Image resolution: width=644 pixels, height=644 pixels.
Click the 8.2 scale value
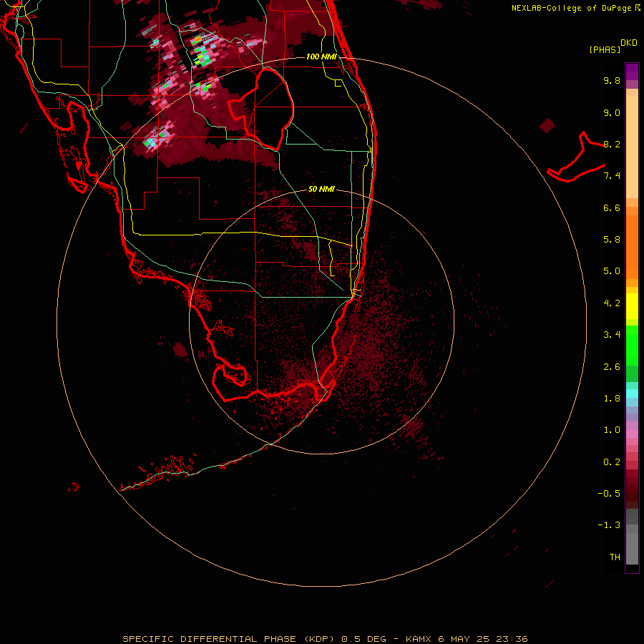click(x=612, y=144)
